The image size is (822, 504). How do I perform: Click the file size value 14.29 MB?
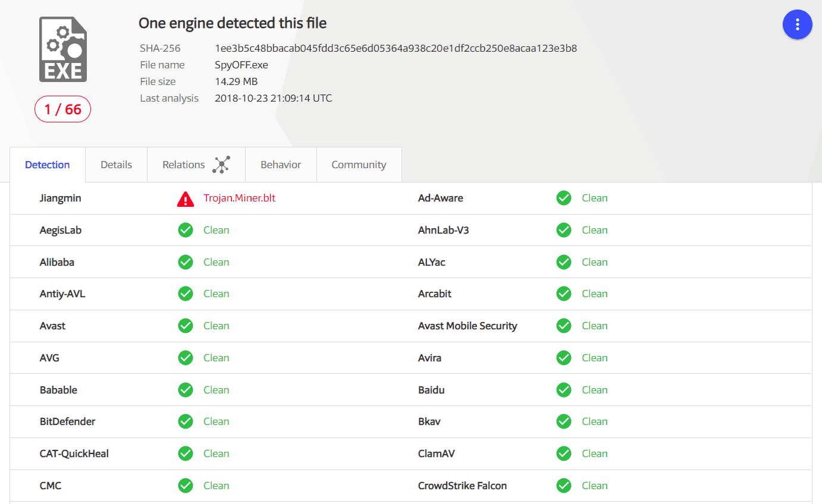pos(236,81)
